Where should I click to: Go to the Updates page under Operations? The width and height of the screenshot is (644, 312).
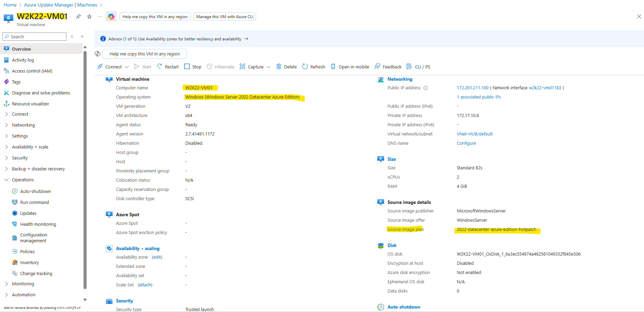click(28, 213)
